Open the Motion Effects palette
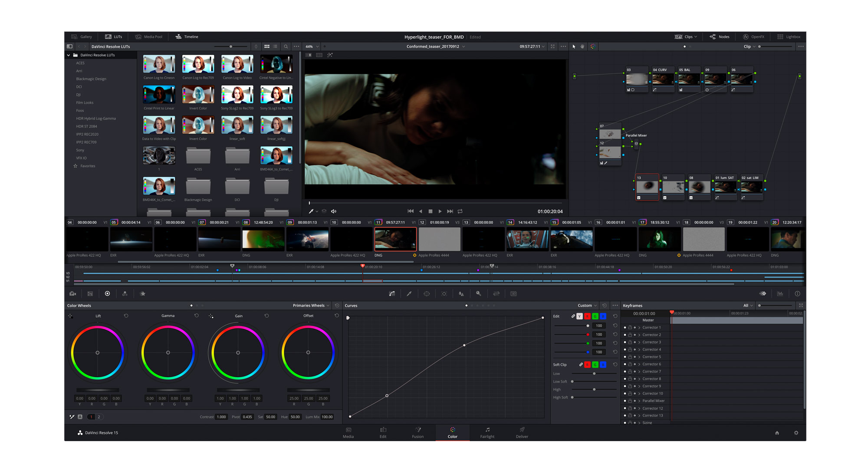This screenshot has height=475, width=868. click(x=142, y=294)
